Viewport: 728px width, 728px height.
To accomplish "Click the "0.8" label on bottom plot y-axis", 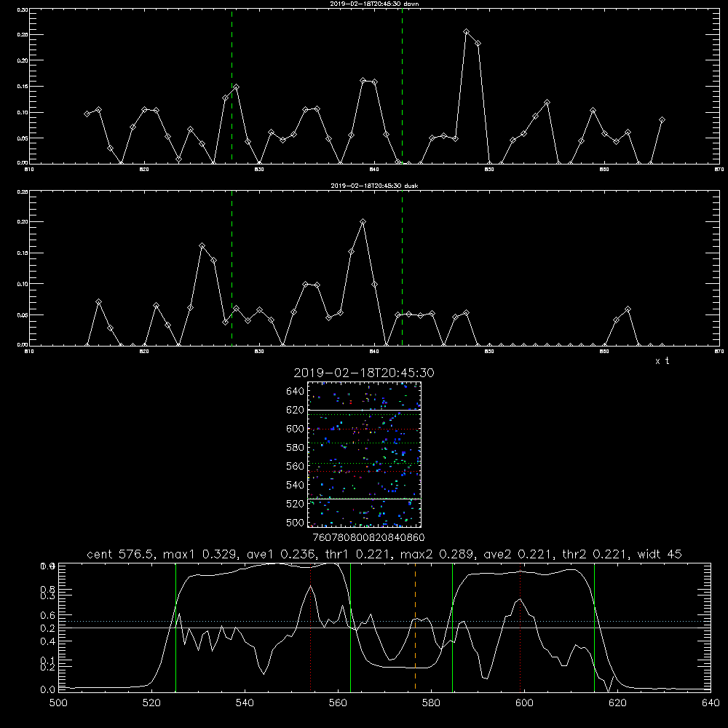I will click(x=47, y=590).
